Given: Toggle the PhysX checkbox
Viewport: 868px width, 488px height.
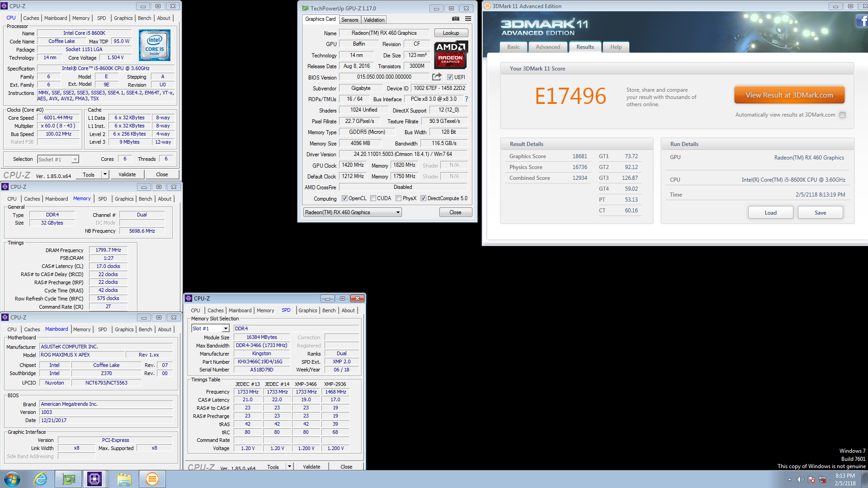Looking at the screenshot, I should coord(398,198).
